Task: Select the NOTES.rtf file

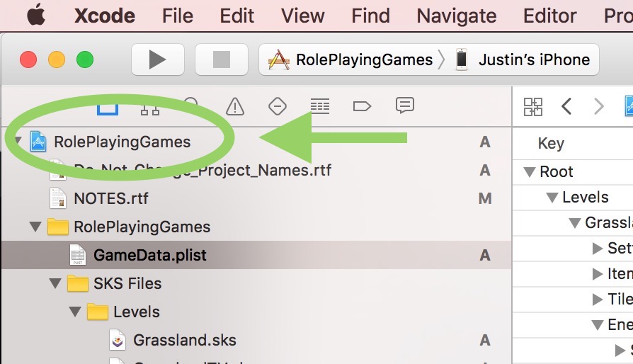Action: (110, 198)
